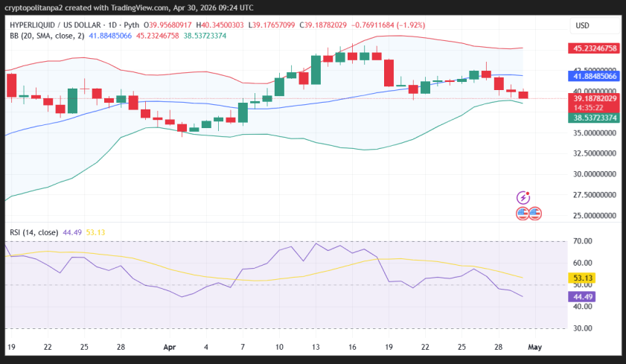Viewport: 626px width, 364px height.
Task: Click the right US flag event icon
Action: point(535,214)
